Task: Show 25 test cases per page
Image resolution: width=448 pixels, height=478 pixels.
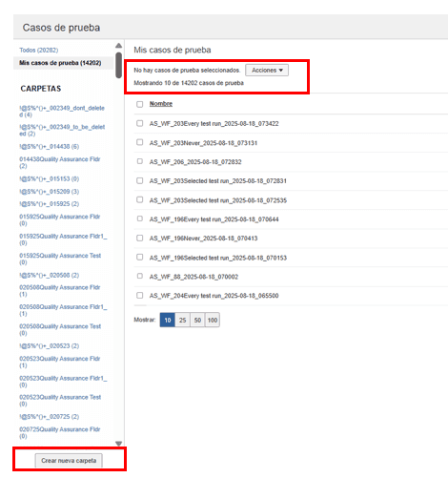Action: [x=182, y=320]
